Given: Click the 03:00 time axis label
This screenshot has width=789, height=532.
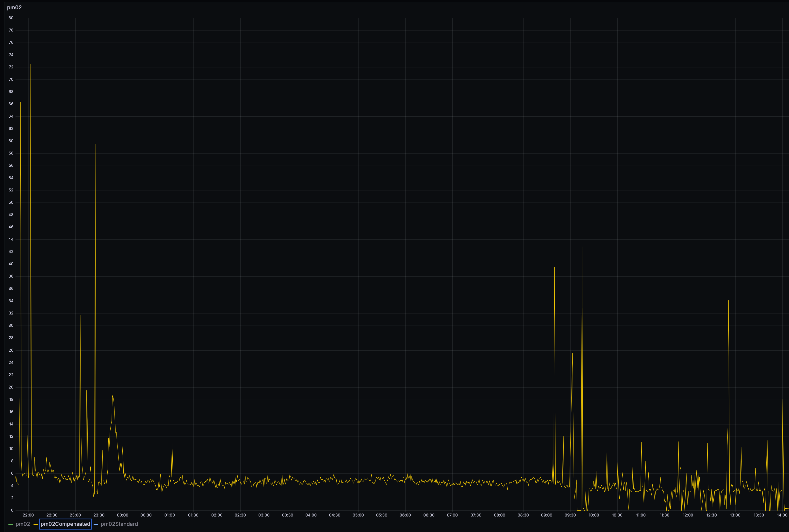Looking at the screenshot, I should point(264,515).
